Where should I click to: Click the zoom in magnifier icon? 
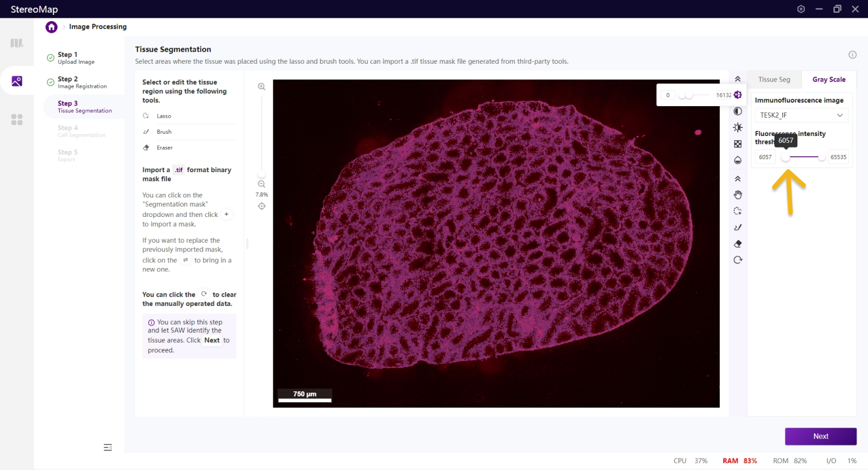(262, 87)
